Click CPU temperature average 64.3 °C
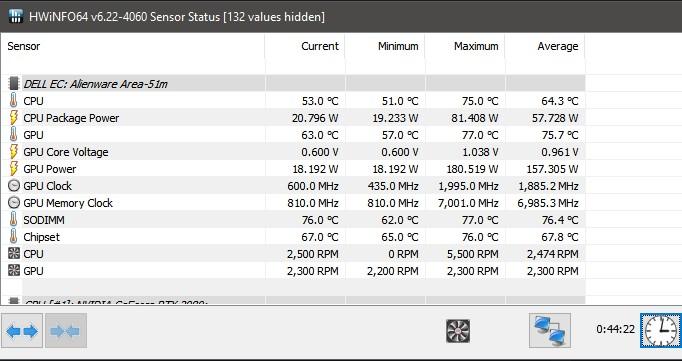 (x=560, y=101)
